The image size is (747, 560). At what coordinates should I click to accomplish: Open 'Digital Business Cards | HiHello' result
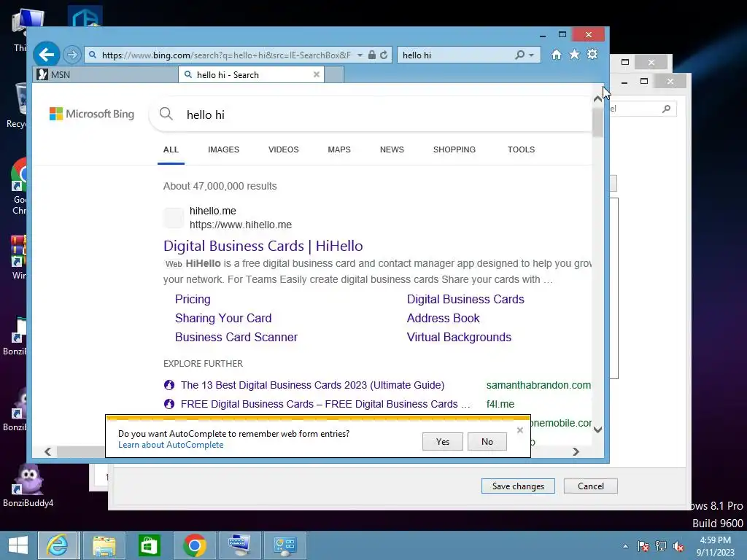(x=263, y=246)
